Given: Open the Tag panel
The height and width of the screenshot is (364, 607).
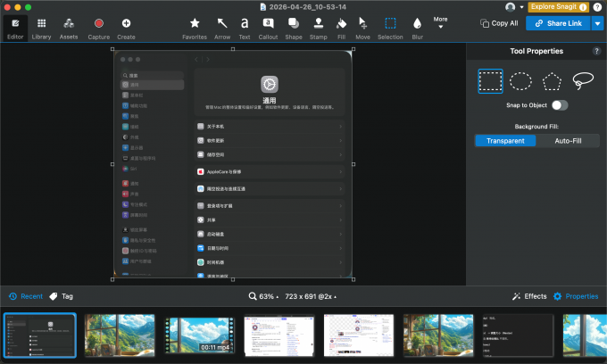Looking at the screenshot, I should pos(62,296).
